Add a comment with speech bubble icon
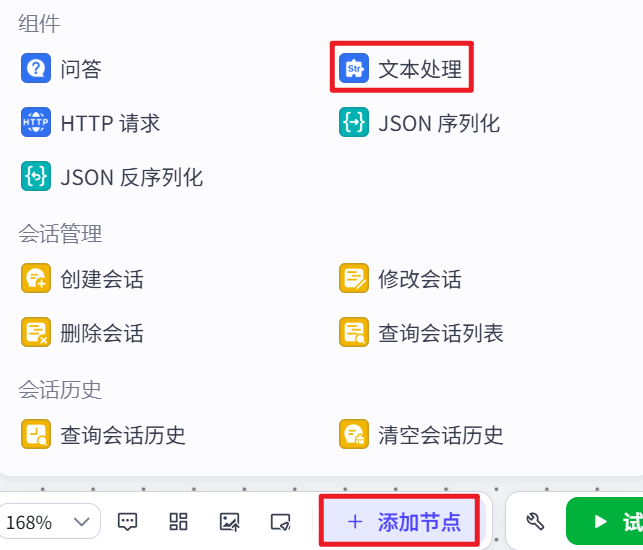Viewport: 643px width, 550px height. [128, 522]
